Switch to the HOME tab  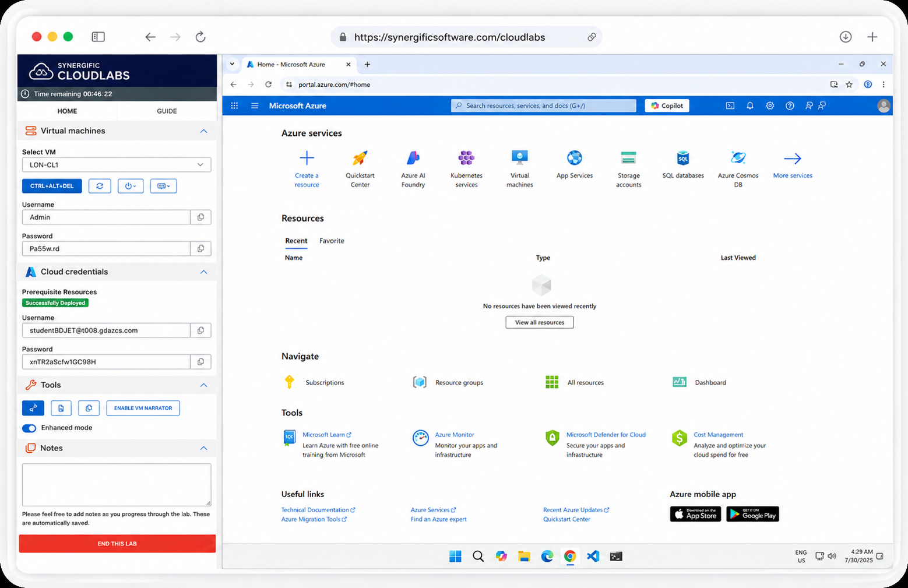click(67, 111)
